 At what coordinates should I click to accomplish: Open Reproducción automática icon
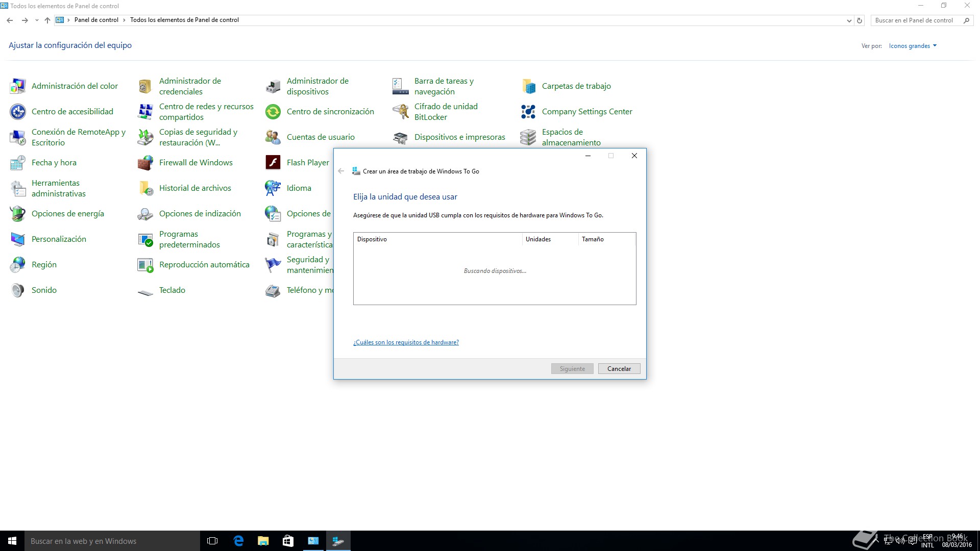coord(145,265)
